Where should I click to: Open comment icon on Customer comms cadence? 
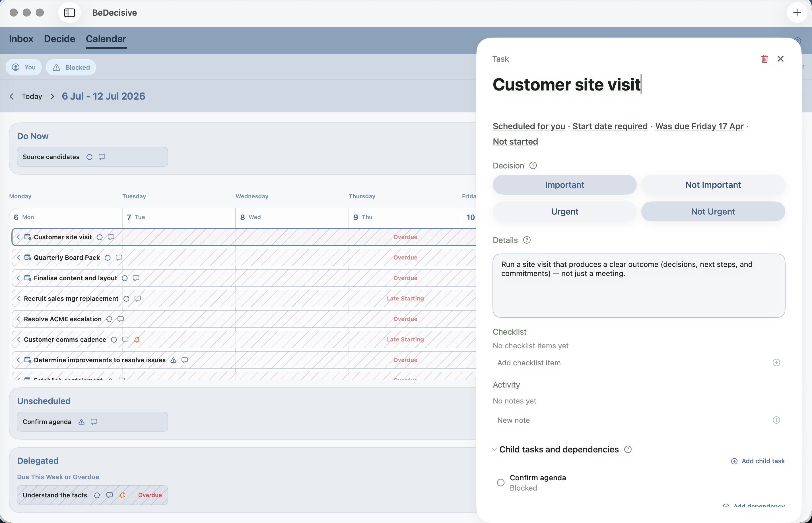pyautogui.click(x=125, y=340)
